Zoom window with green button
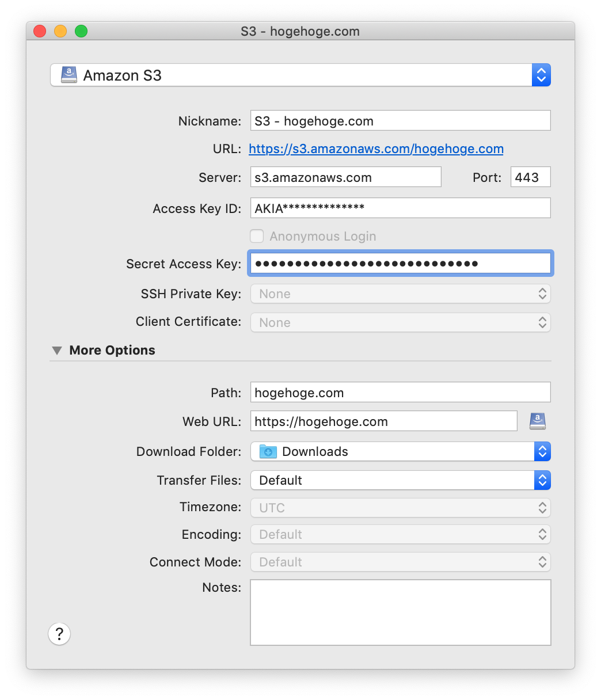Viewport: 601px width, 700px height. (81, 31)
